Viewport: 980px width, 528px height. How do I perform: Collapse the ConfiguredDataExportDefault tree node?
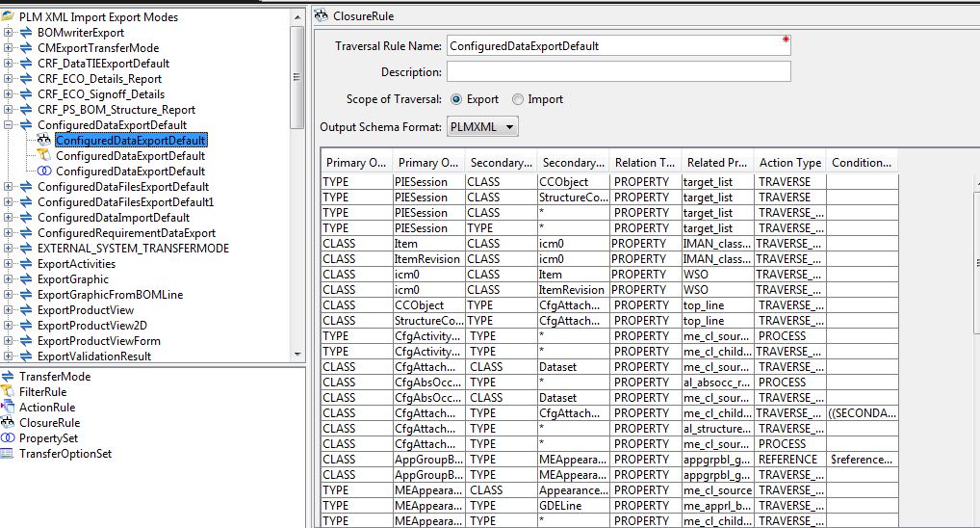point(8,125)
